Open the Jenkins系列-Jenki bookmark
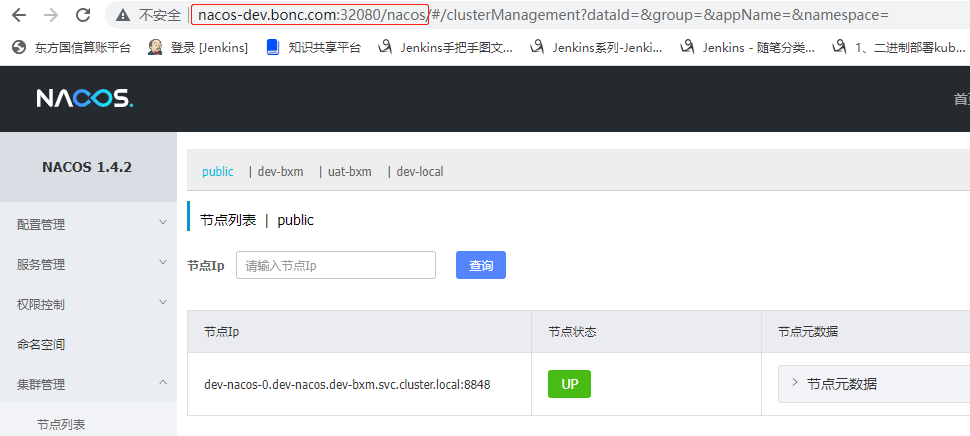 (596, 47)
